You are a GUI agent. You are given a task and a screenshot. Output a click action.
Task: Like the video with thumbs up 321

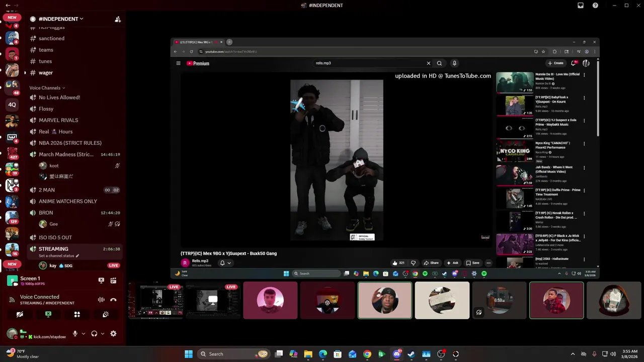point(398,263)
